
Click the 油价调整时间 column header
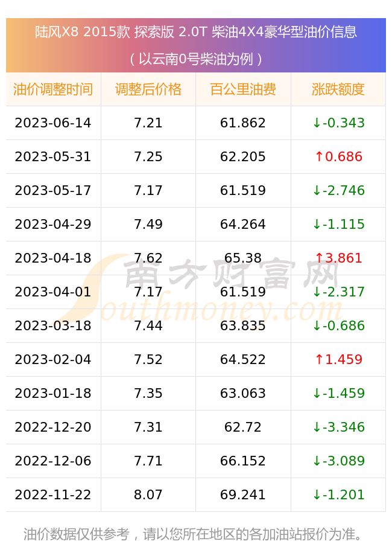(x=53, y=89)
